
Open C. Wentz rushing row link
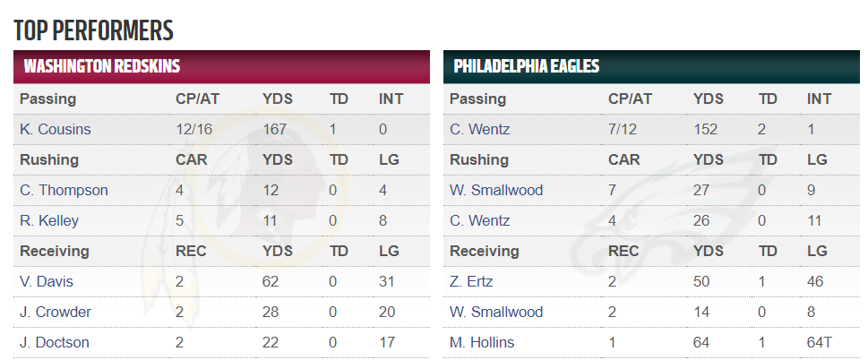(480, 221)
